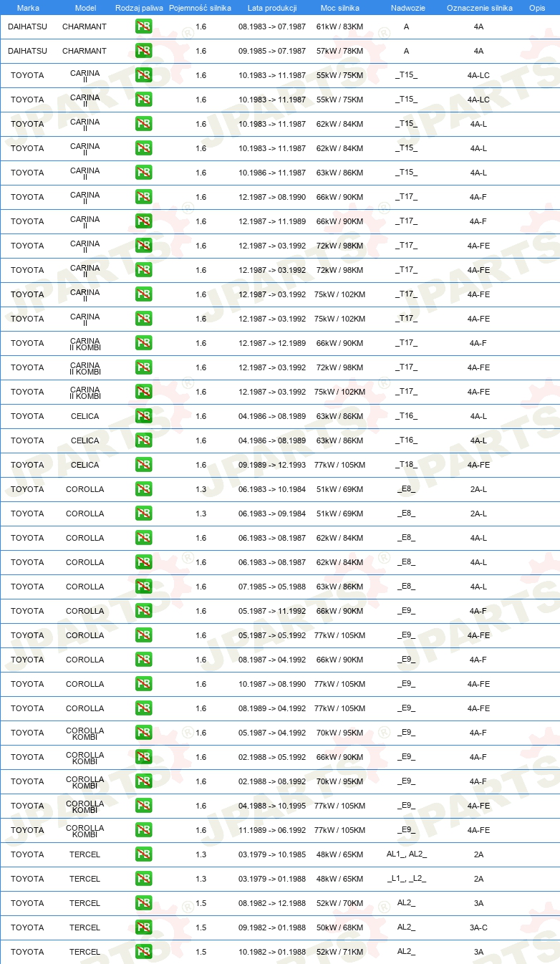Click fuel icon in Corolla 05.1987 -> 05.1992 row
The width and height of the screenshot is (560, 964).
click(143, 635)
